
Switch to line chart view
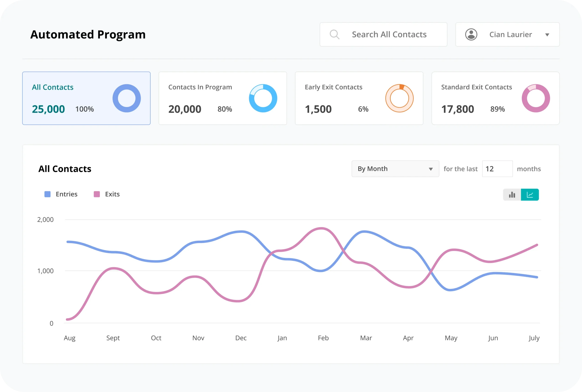tap(530, 195)
